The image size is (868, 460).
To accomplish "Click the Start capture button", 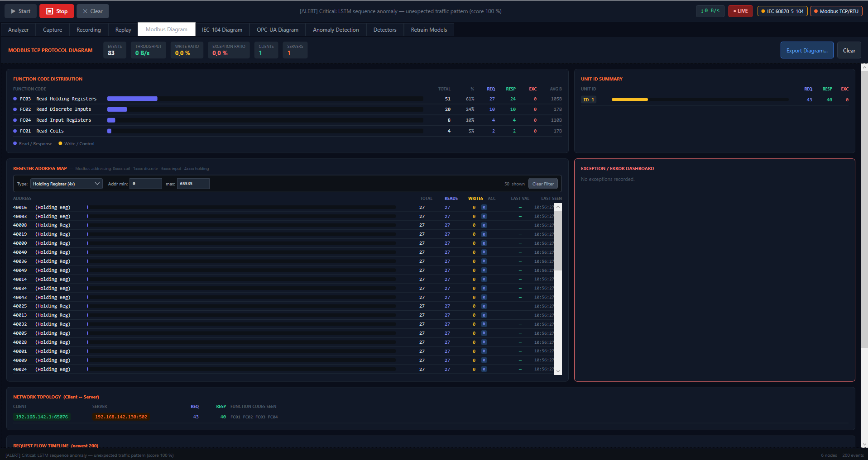I will click(x=20, y=11).
